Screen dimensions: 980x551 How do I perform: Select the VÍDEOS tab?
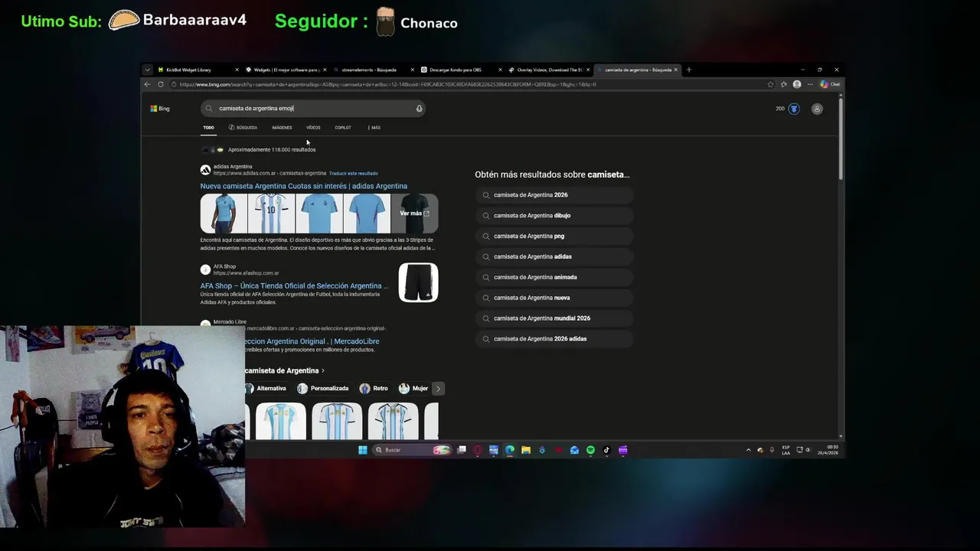point(313,128)
